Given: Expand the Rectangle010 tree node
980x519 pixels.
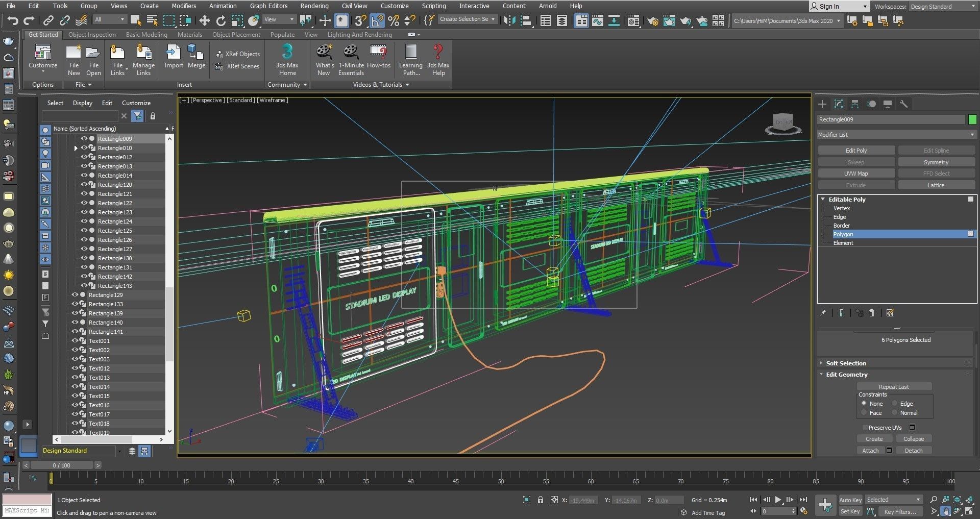Looking at the screenshot, I should [x=76, y=148].
